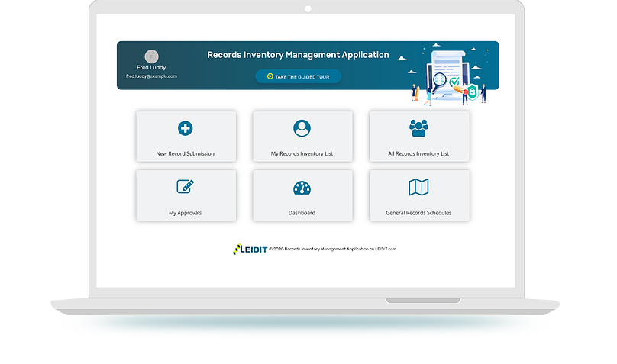Open the Dashboard label
617x364 pixels.
coord(302,213)
